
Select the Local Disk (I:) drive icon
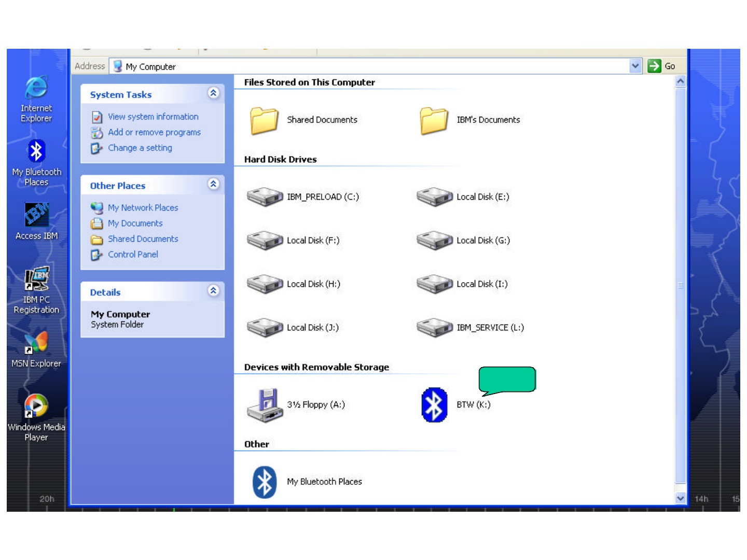coord(434,284)
